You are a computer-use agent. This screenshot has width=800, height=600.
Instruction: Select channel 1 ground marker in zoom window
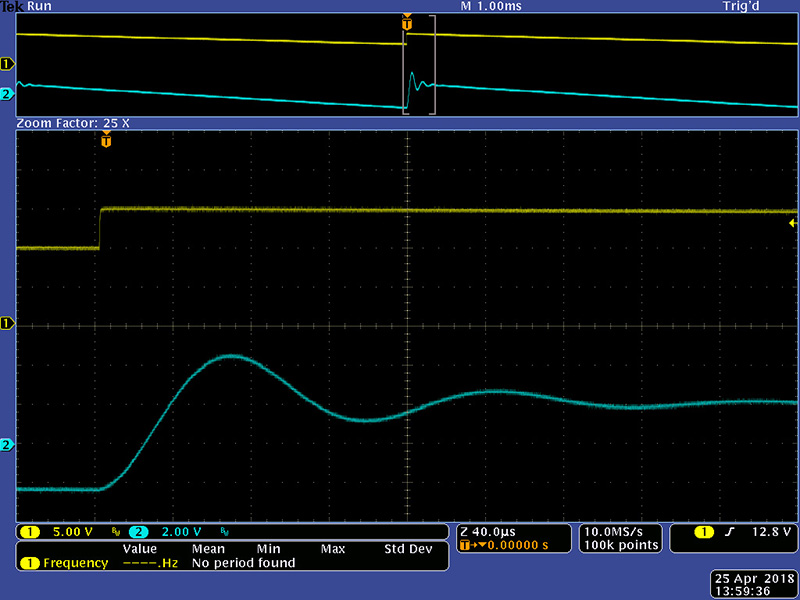point(7,323)
